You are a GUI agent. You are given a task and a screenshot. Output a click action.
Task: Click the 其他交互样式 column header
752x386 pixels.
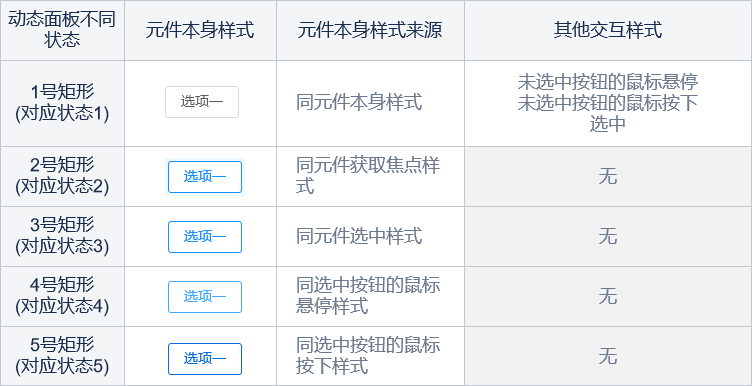[608, 30]
